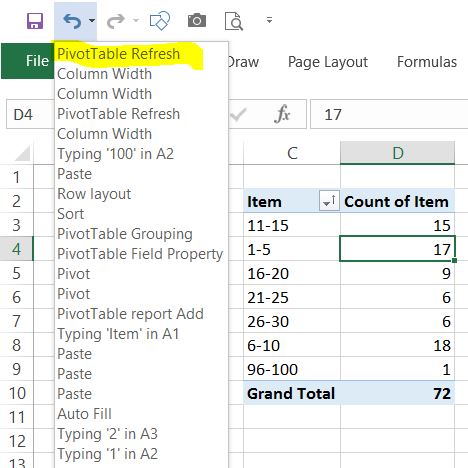Open the Draw ribbon tab
This screenshot has height=468, width=468.
pos(243,62)
